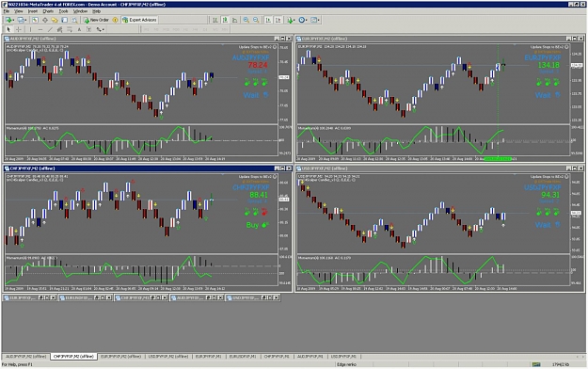Draw a horizontal line tool
The image size is (588, 369).
coord(40,29)
